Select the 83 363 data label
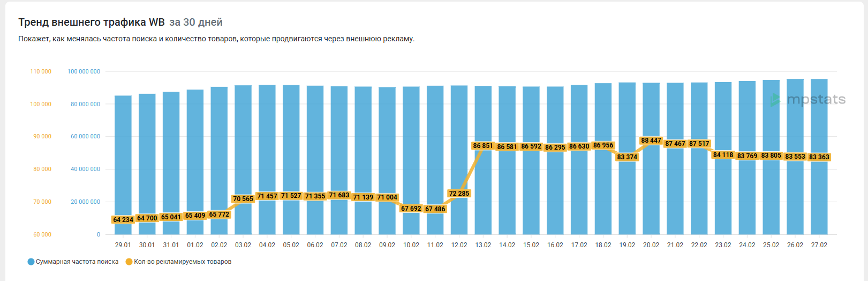This screenshot has width=868, height=281. click(x=819, y=157)
